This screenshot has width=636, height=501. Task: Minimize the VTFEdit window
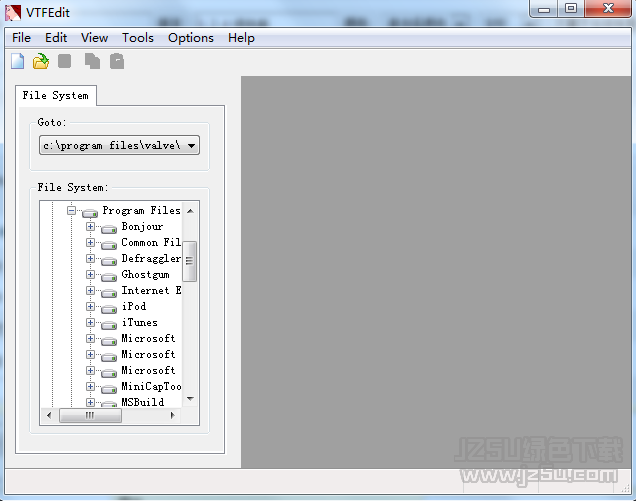pos(544,9)
